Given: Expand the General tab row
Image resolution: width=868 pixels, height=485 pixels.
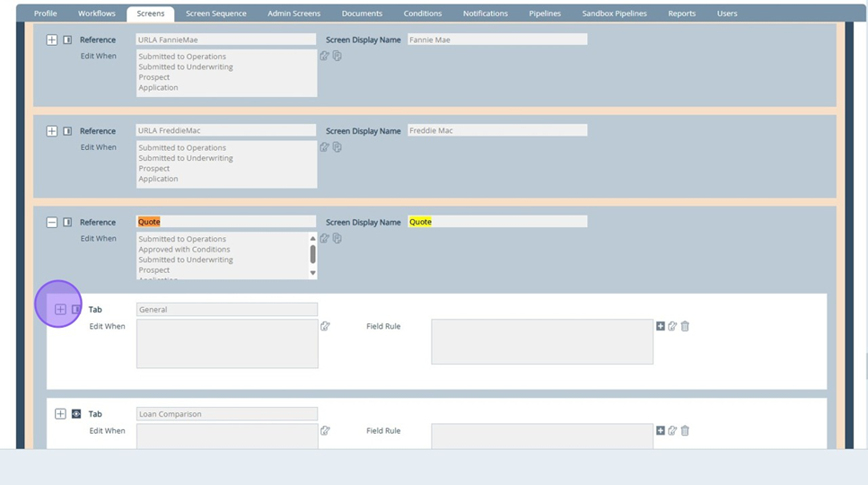Looking at the screenshot, I should click(x=60, y=310).
